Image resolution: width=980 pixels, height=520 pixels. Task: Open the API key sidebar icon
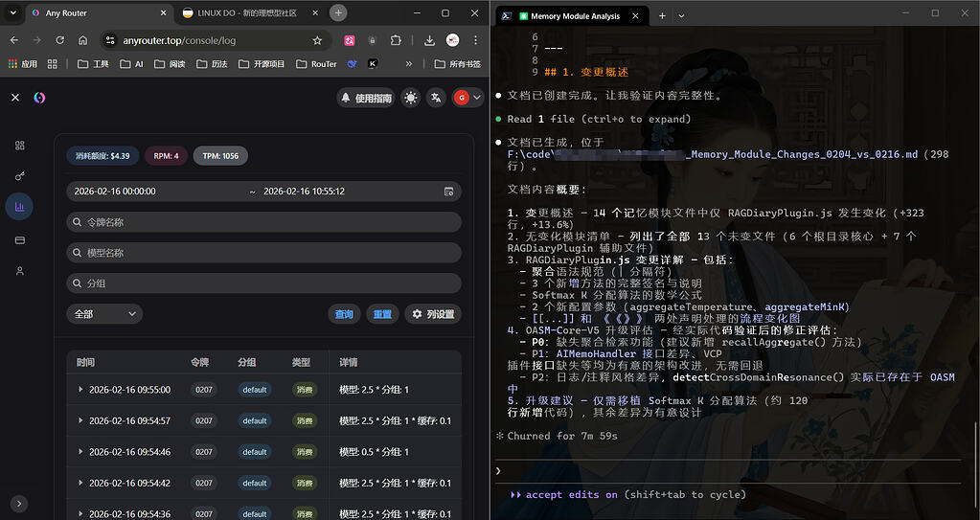tap(20, 176)
